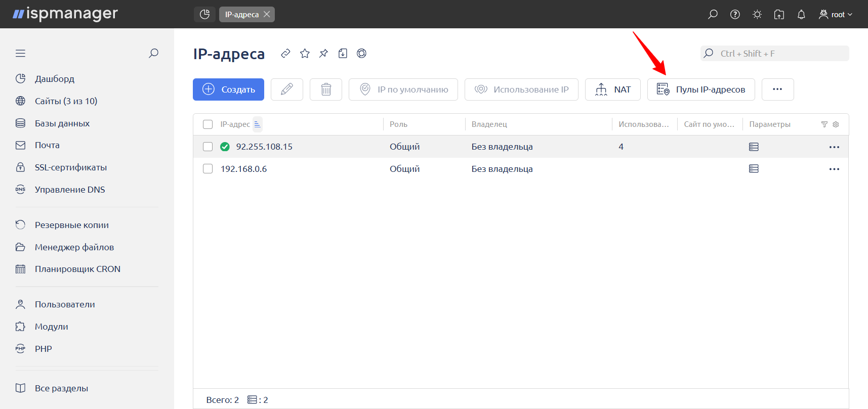The height and width of the screenshot is (409, 868).
Task: Check the box for 92.255.108.15
Action: [208, 147]
